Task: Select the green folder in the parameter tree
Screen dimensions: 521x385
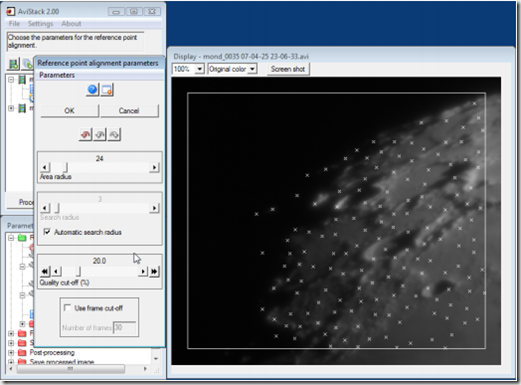Action: pos(22,238)
